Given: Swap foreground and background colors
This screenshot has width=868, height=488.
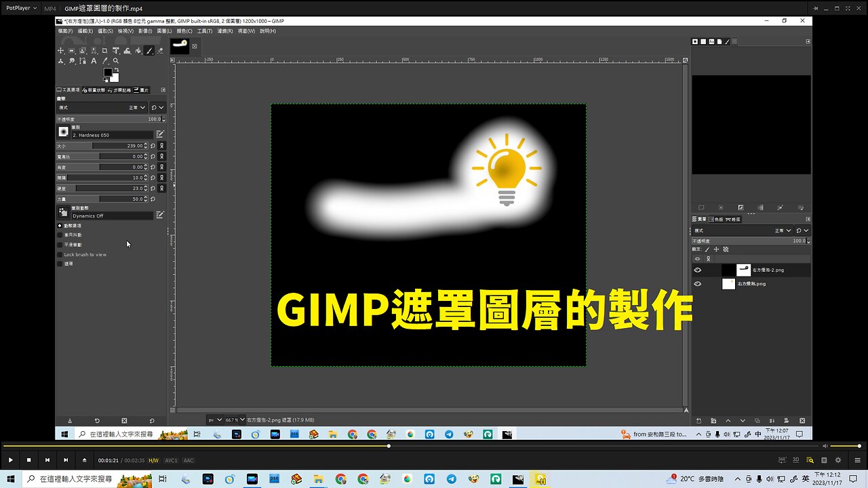Looking at the screenshot, I should (x=117, y=70).
